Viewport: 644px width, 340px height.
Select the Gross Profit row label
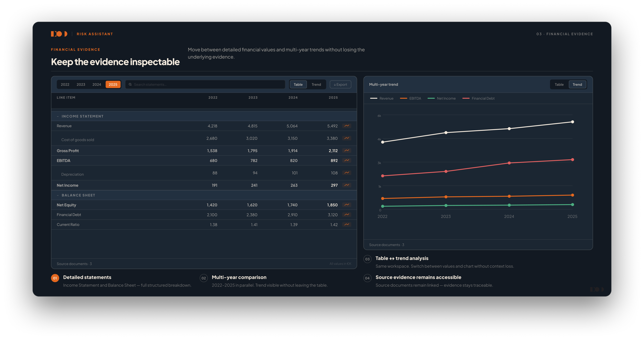68,151
